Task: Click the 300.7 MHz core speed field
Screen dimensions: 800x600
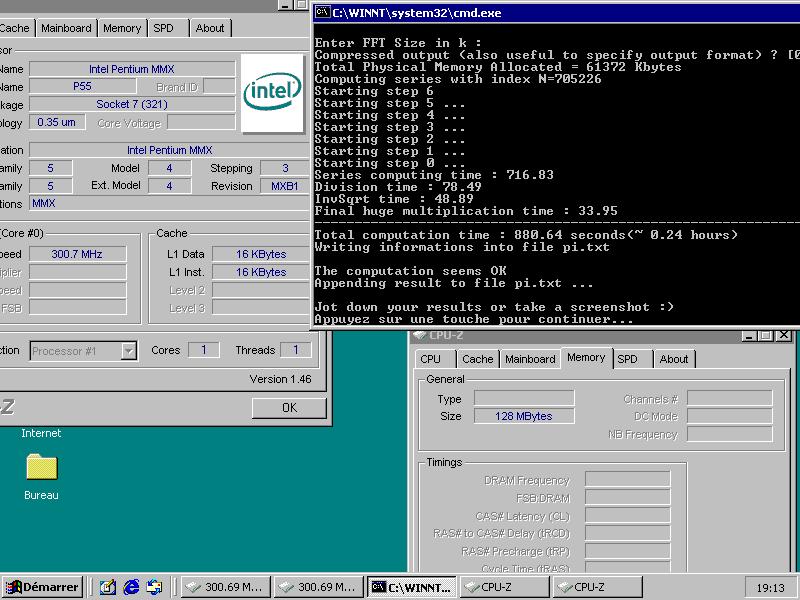Action: click(78, 254)
